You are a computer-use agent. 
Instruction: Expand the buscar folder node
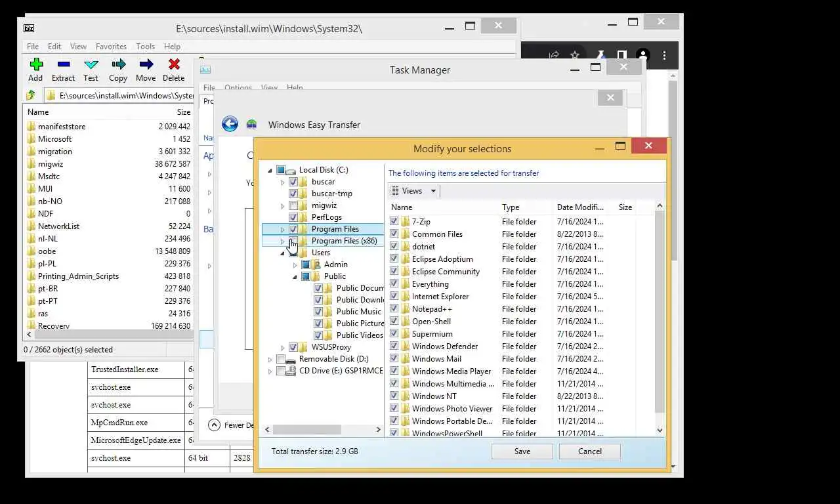click(283, 182)
